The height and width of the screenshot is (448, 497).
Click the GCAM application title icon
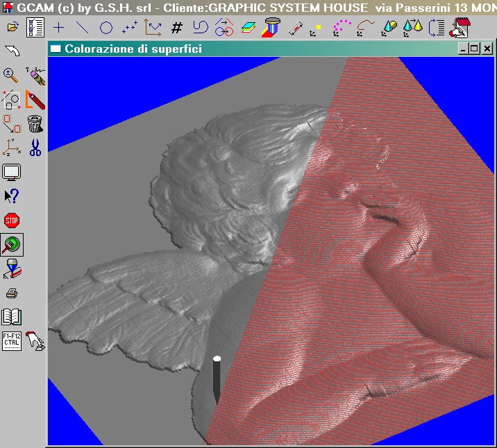click(8, 7)
